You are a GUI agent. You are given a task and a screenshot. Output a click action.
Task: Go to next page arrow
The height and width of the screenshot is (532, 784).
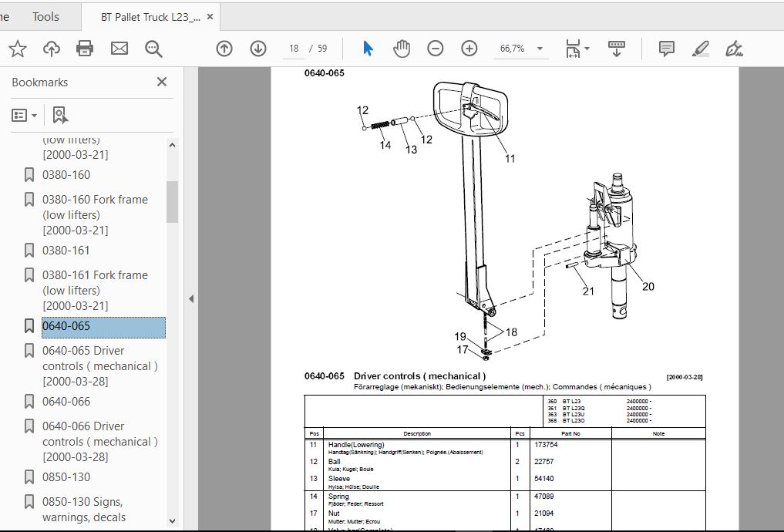pyautogui.click(x=258, y=49)
